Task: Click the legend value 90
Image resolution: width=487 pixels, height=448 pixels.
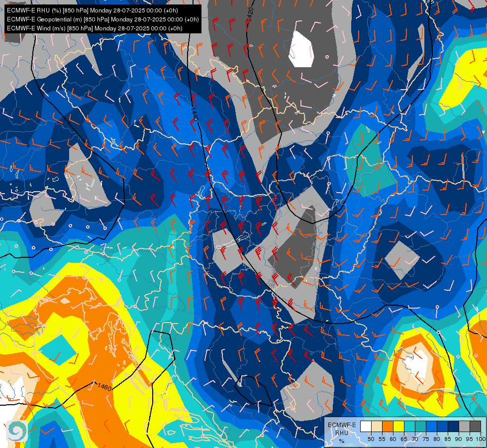Action: [459, 439]
